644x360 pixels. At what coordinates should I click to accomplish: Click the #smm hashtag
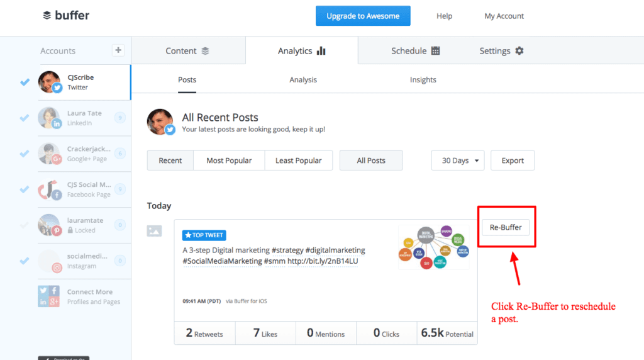(x=275, y=261)
